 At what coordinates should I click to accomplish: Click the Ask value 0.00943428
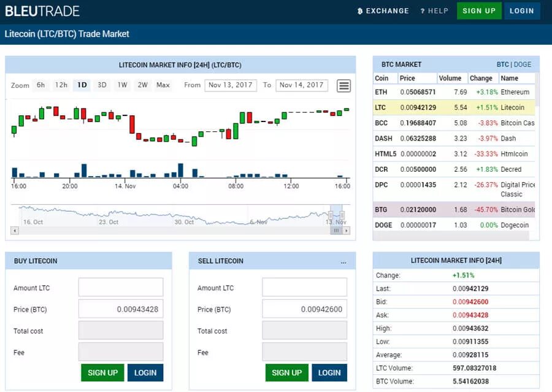click(x=470, y=315)
